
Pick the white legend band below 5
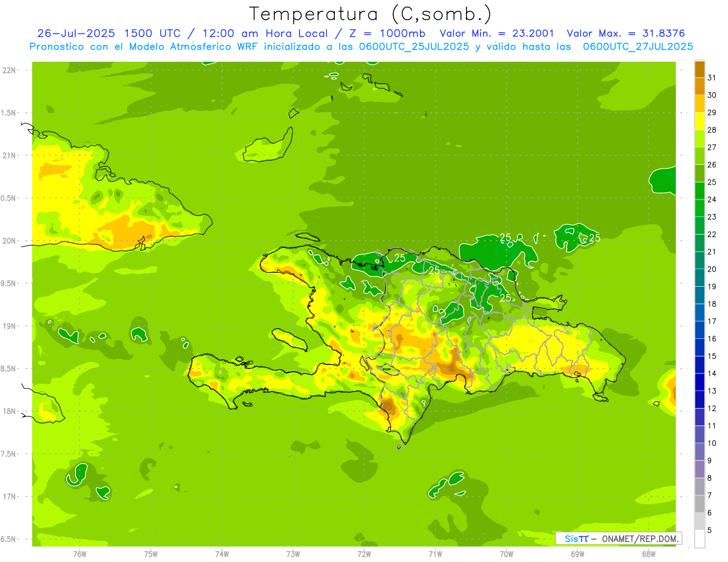[x=699, y=538]
